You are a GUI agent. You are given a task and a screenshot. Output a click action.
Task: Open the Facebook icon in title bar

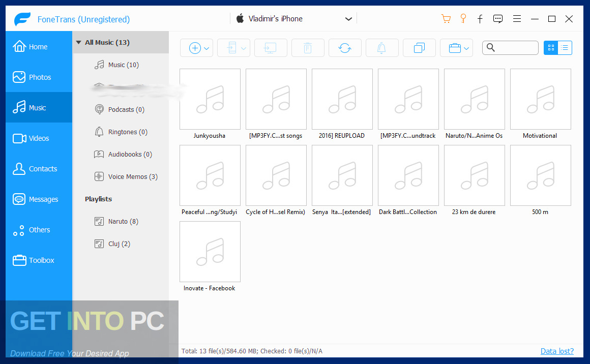(x=480, y=19)
